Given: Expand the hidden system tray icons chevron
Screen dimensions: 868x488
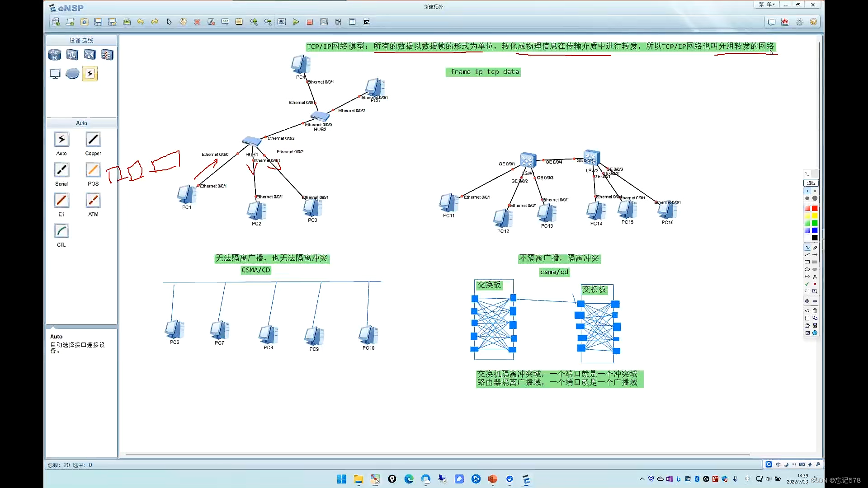Looking at the screenshot, I should (x=642, y=479).
